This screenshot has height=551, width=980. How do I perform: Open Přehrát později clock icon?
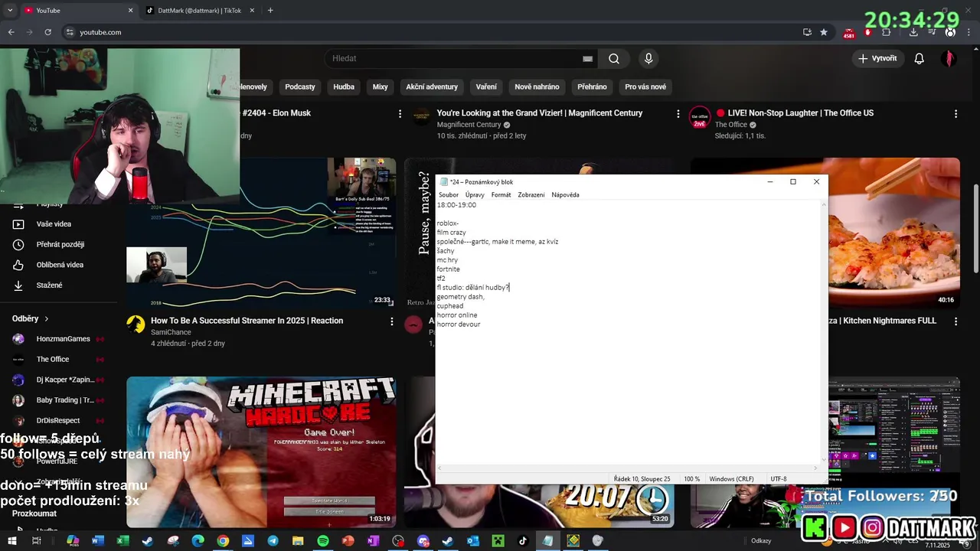(x=18, y=244)
